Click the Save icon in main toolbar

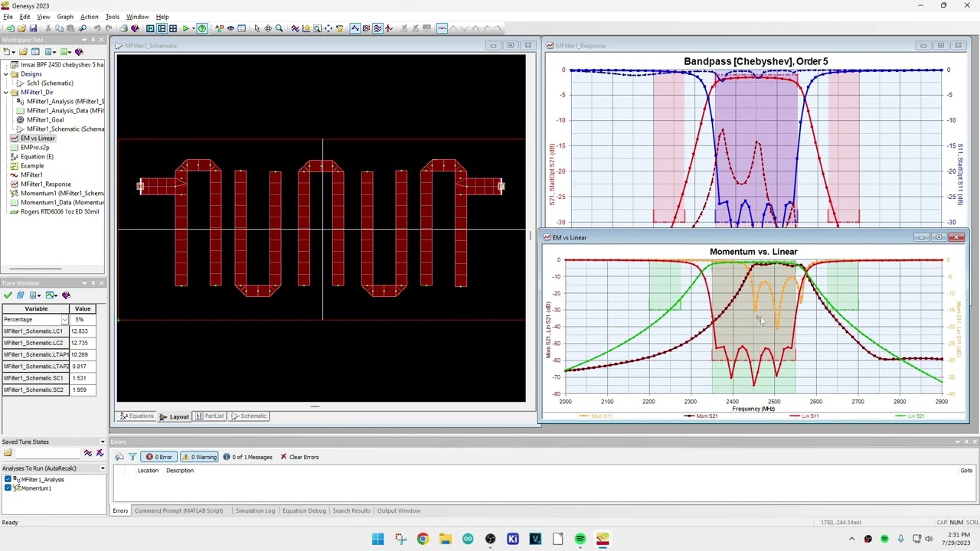(33, 28)
